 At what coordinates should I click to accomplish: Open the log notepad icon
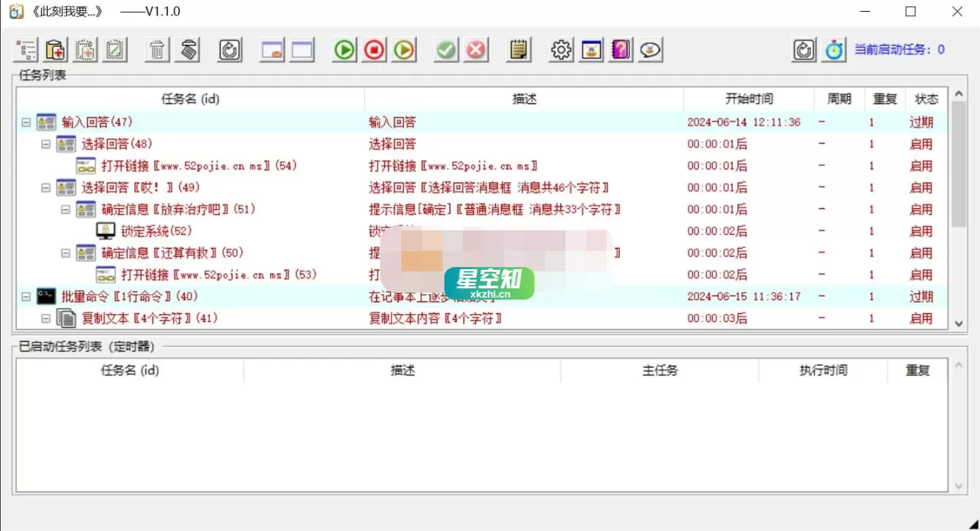coord(518,49)
